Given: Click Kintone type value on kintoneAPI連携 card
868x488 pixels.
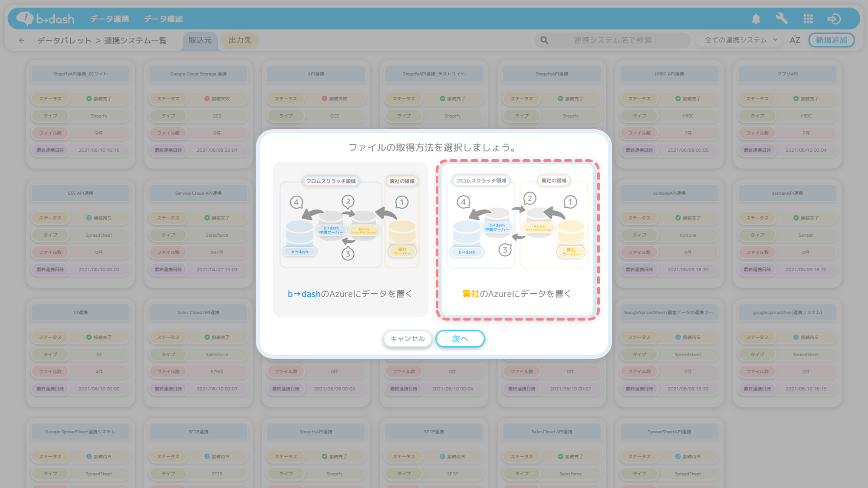Looking at the screenshot, I should click(x=688, y=235).
